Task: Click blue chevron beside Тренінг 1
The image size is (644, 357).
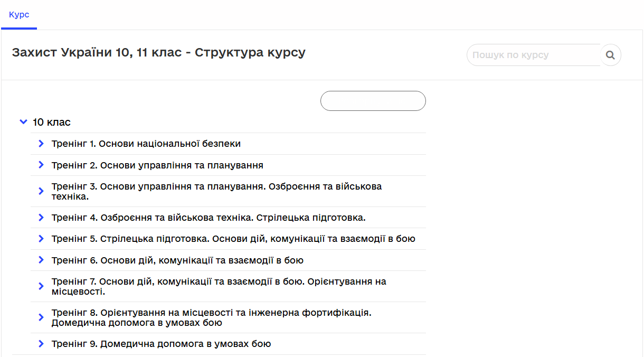Action: pyautogui.click(x=41, y=143)
